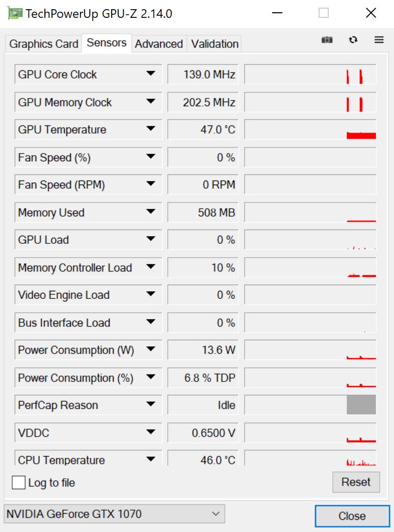Open the hamburger menu icon

click(379, 40)
